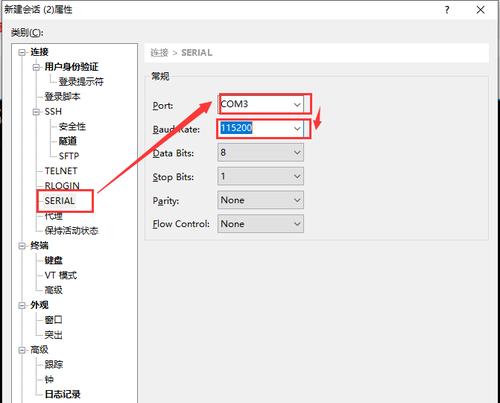Collapse the 高级 tree node

[x=22, y=350]
